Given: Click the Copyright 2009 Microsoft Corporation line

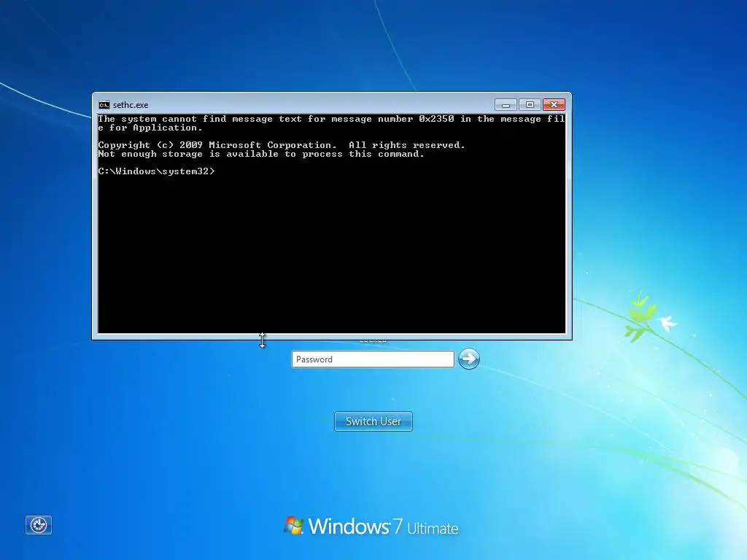Looking at the screenshot, I should click(x=281, y=145).
